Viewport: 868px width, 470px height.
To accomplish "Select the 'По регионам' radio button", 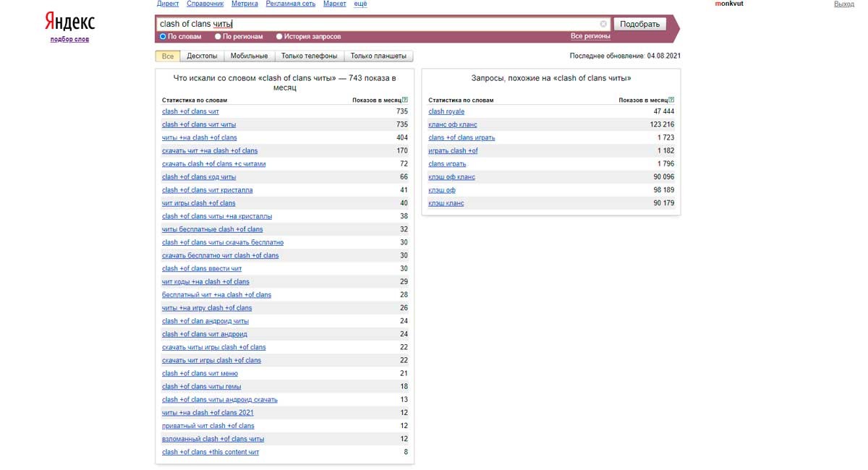I will click(218, 36).
